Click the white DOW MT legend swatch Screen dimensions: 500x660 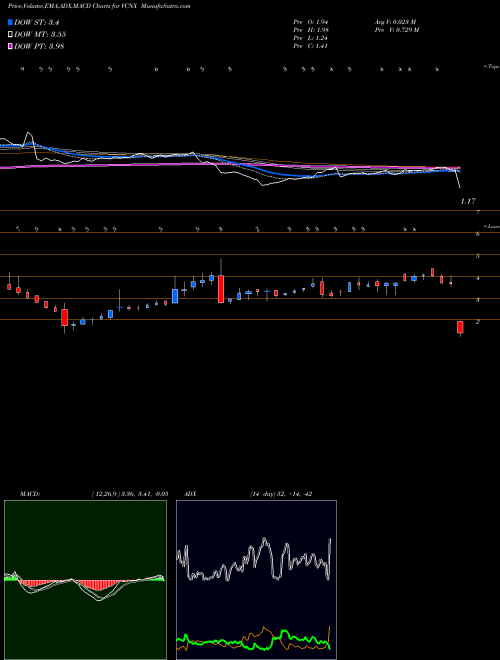[x=10, y=35]
